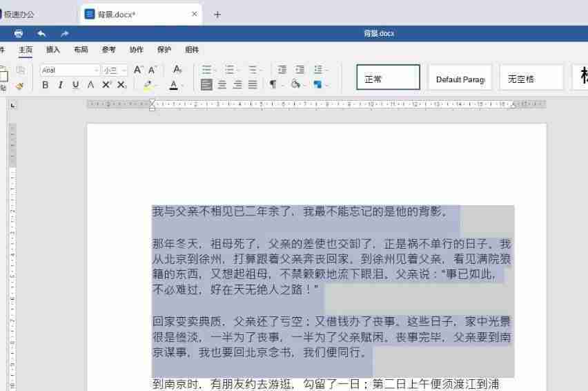Expand the line spacing options arrow
This screenshot has width=588, height=391.
tap(326, 70)
